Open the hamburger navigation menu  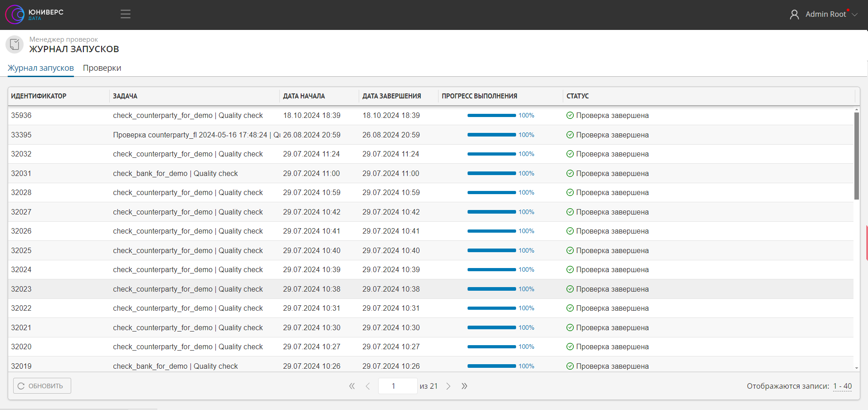coord(126,15)
